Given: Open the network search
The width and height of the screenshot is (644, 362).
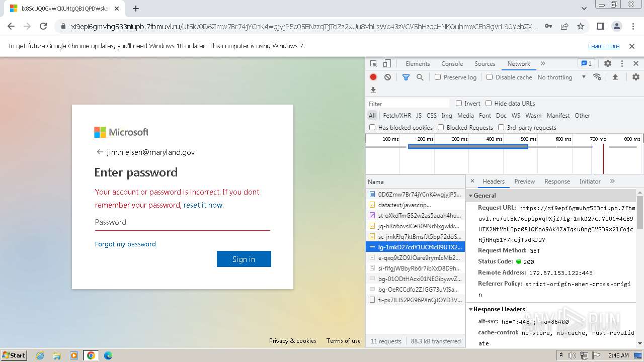Looking at the screenshot, I should tap(420, 77).
